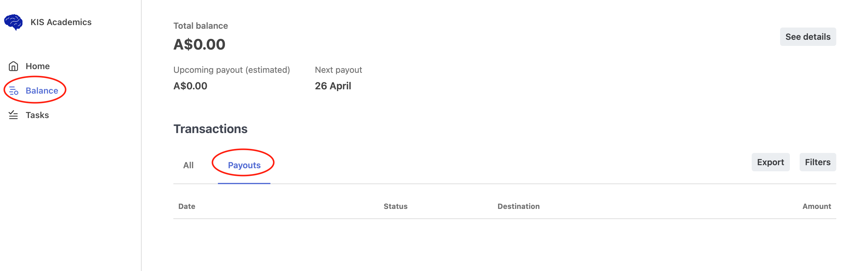Click the KIS Academics brain logo
868x271 pixels.
coord(13,22)
